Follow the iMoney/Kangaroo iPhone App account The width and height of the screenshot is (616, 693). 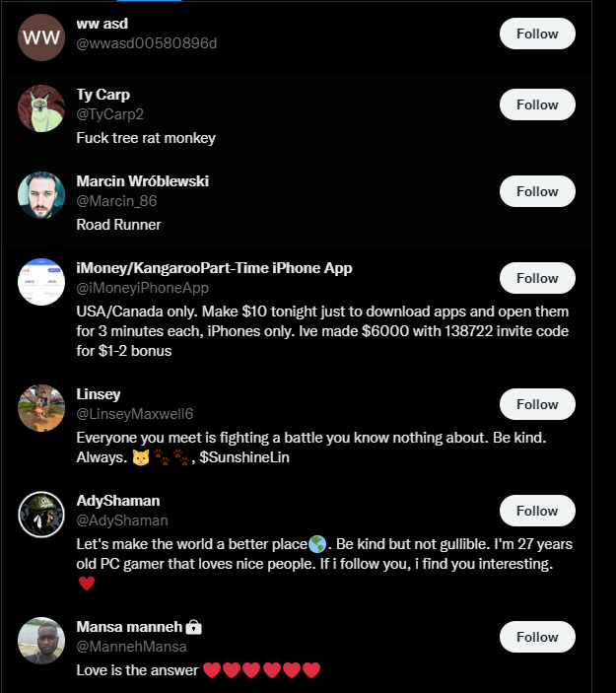point(537,278)
